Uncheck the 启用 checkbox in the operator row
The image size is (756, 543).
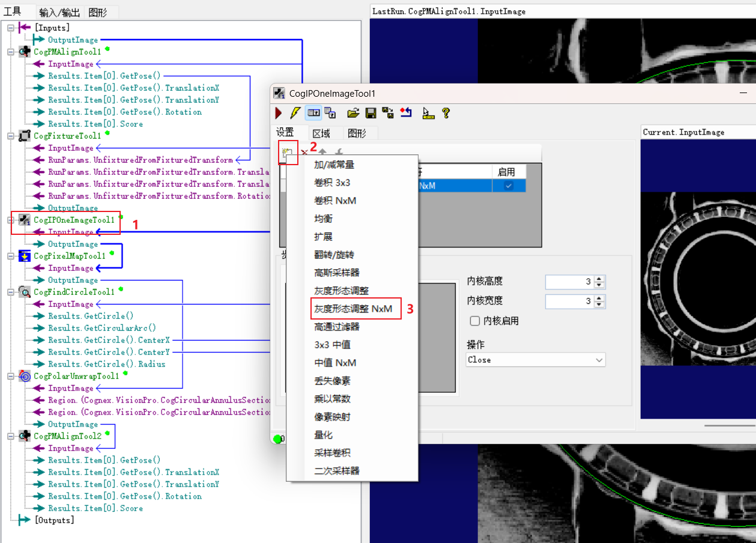click(509, 186)
